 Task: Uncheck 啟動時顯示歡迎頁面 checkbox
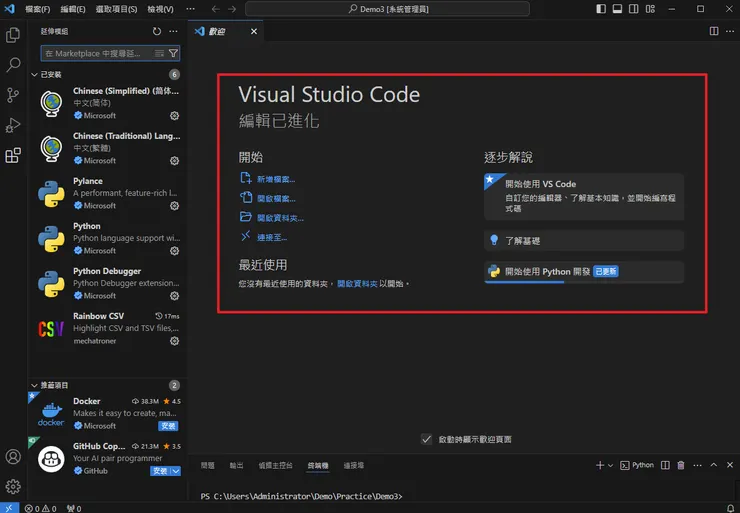click(427, 439)
